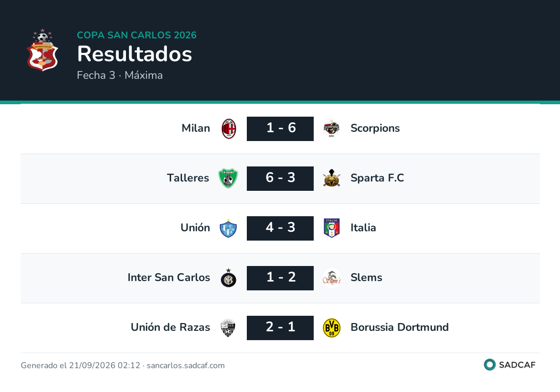Click the Slems team logo

click(331, 278)
